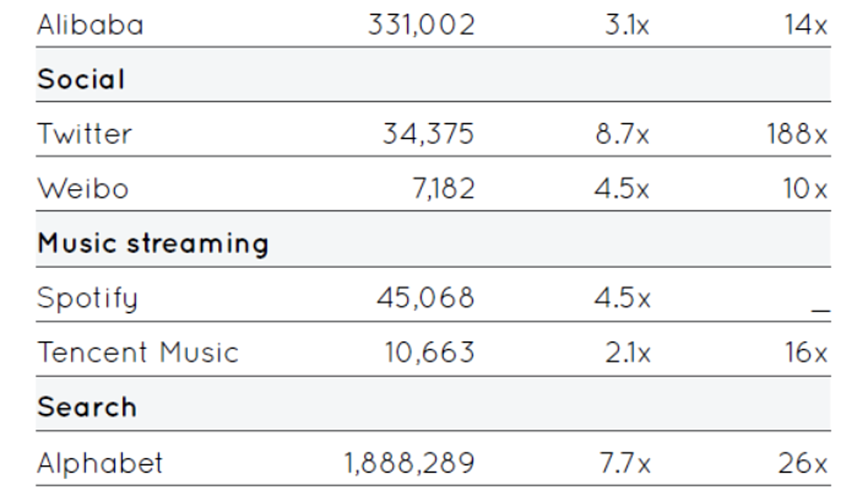This screenshot has height=489, width=868.
Task: Click the Alibaba company name
Action: (x=90, y=25)
